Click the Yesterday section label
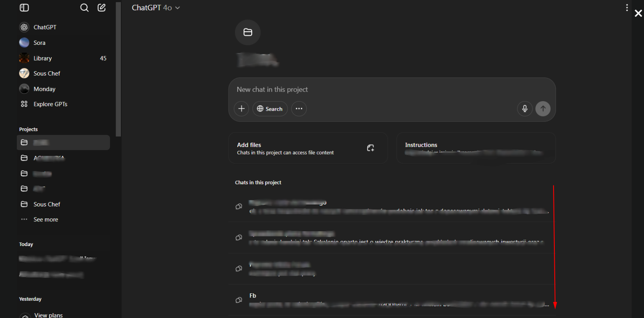 coord(30,299)
